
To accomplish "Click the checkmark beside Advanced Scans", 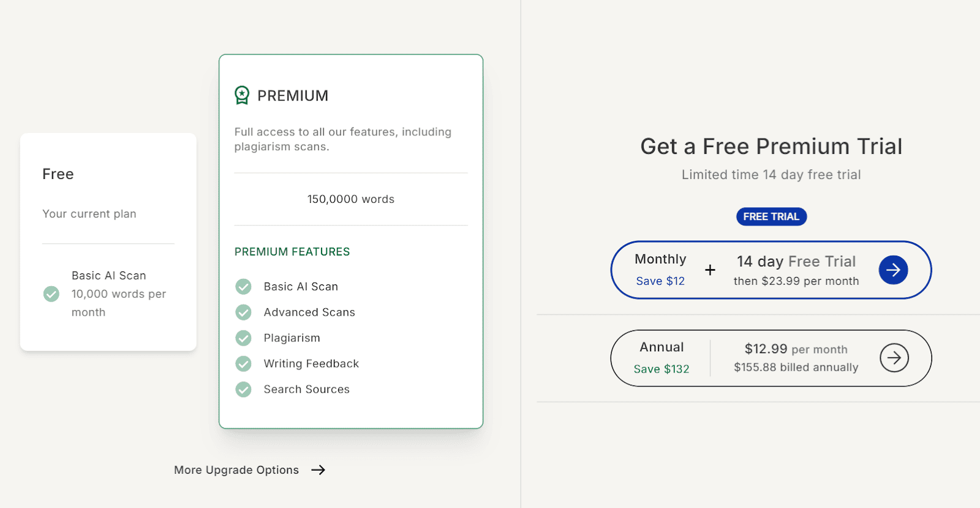I will click(x=244, y=313).
